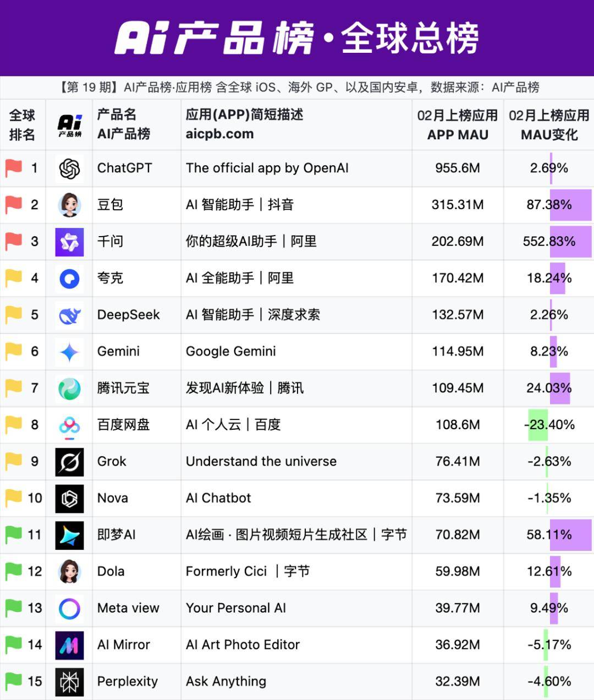The height and width of the screenshot is (700, 594).
Task: Click the green flag beside rank 15
Action: click(x=14, y=681)
